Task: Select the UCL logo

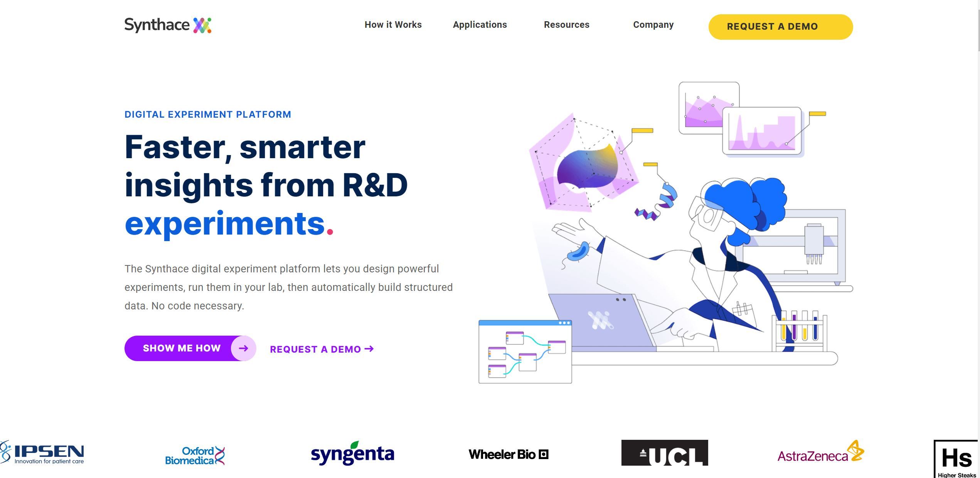Action: click(665, 453)
